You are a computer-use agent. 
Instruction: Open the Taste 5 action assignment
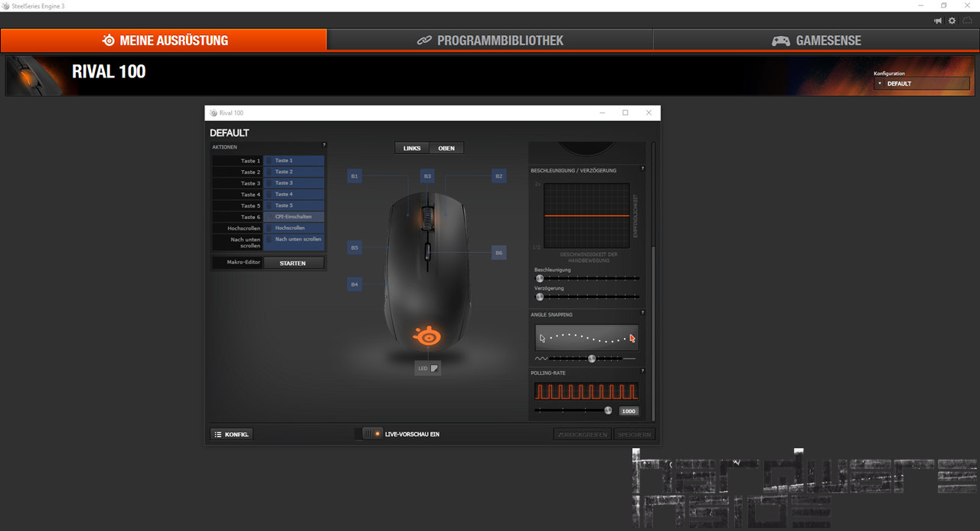[294, 205]
